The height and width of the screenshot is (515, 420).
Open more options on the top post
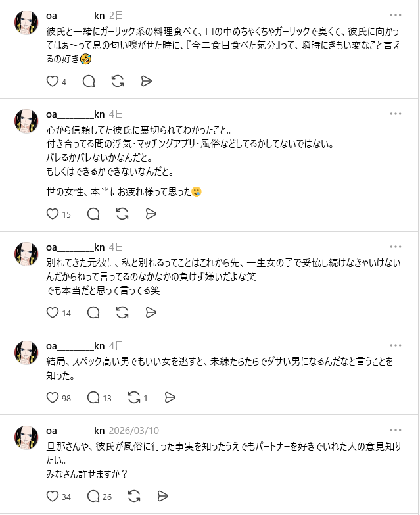(395, 14)
